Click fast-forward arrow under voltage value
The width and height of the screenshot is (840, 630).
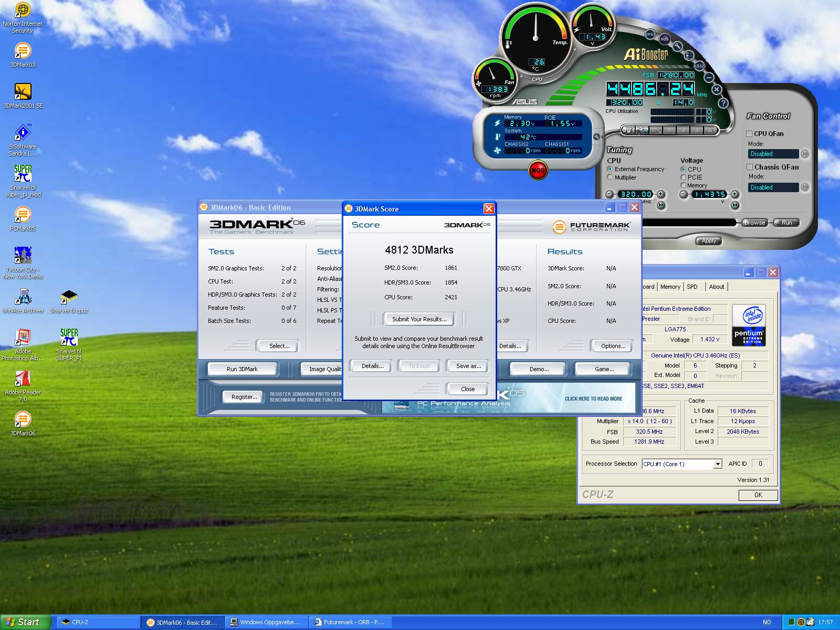point(735,205)
